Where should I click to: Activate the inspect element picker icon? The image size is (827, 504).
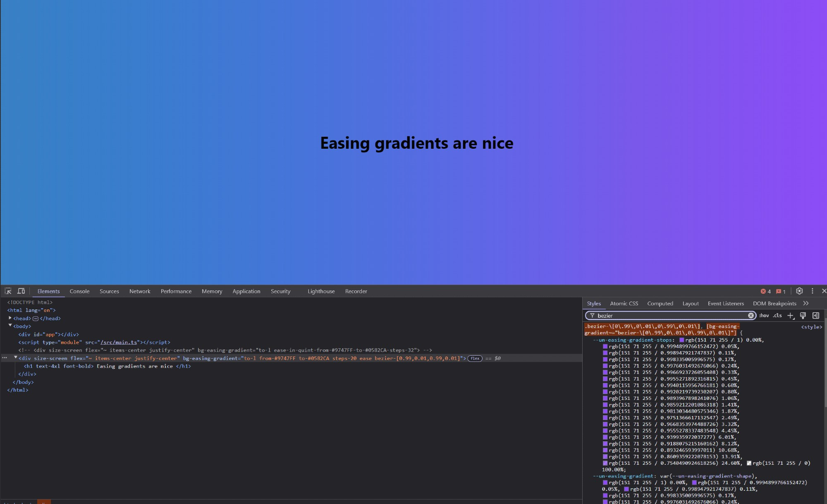pos(8,291)
